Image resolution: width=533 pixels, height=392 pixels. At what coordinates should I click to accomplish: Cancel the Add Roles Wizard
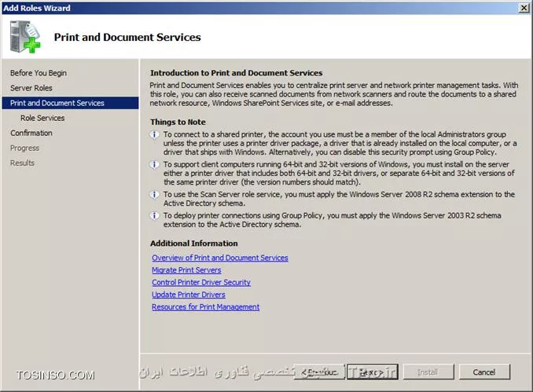click(x=484, y=372)
